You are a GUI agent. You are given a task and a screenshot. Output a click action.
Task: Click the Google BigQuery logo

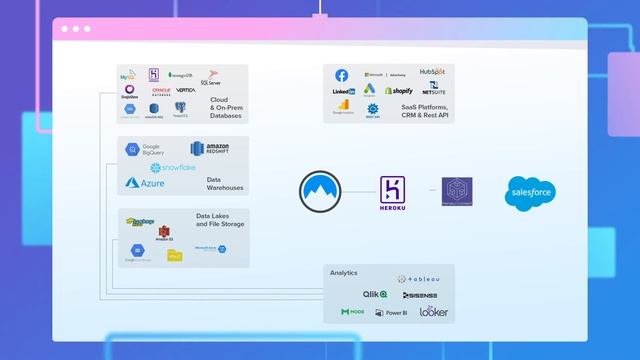(144, 149)
